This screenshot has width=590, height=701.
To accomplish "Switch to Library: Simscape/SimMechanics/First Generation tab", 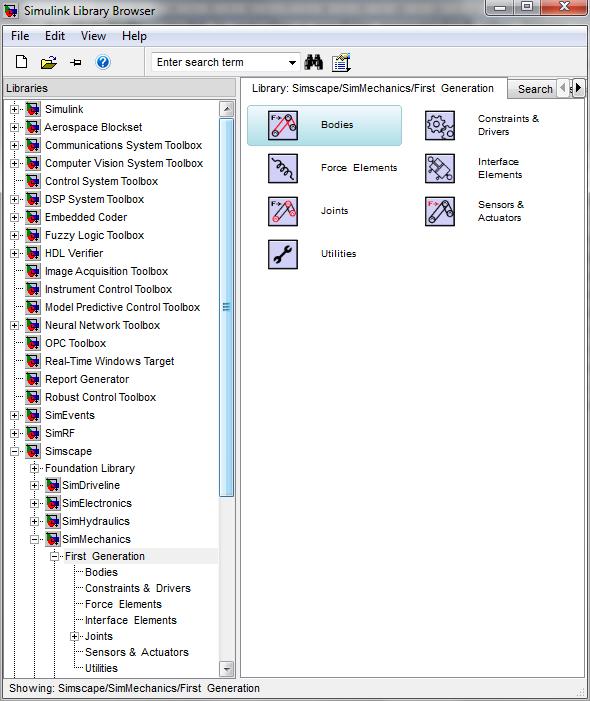I will pyautogui.click(x=373, y=88).
